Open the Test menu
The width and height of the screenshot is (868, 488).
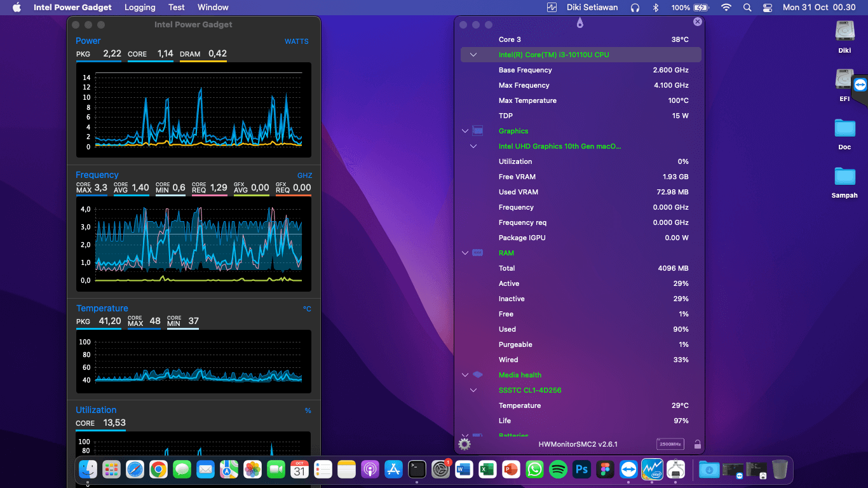(177, 8)
